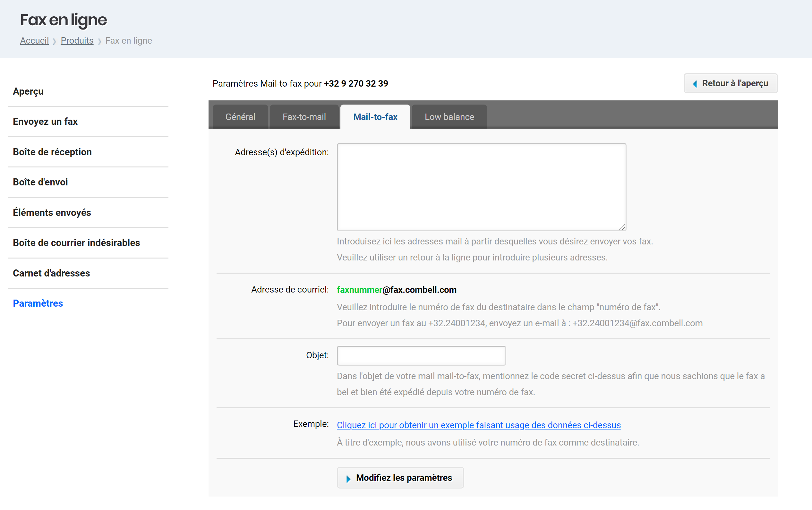Open the Produits breadcrumb link
Screen dimensions: 812x510
pyautogui.click(x=77, y=41)
